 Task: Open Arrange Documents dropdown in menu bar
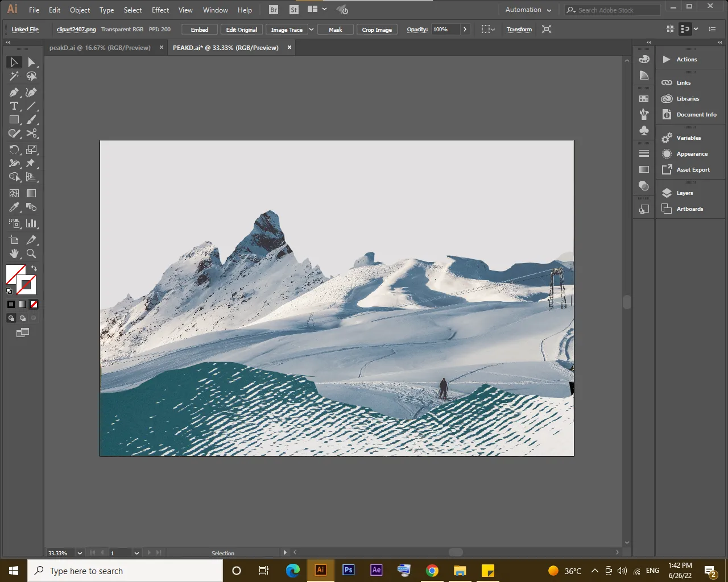(317, 10)
